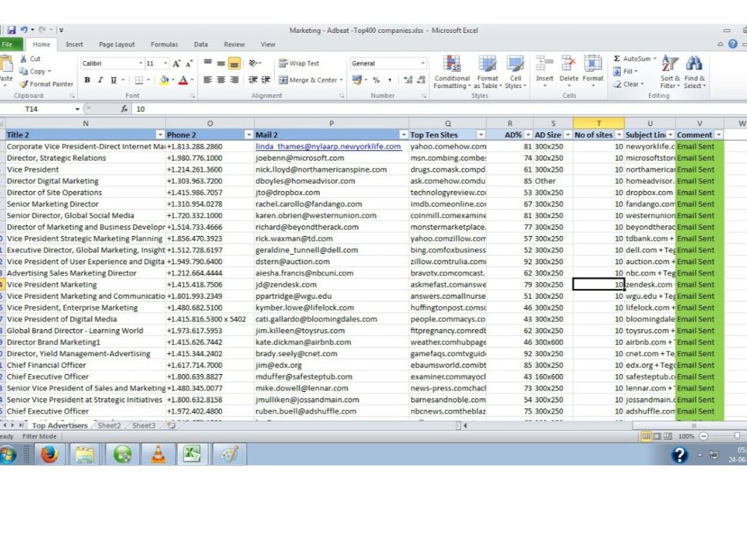Screen dimensions: 747x560
Task: Click the Copy icon
Action: [x=23, y=71]
